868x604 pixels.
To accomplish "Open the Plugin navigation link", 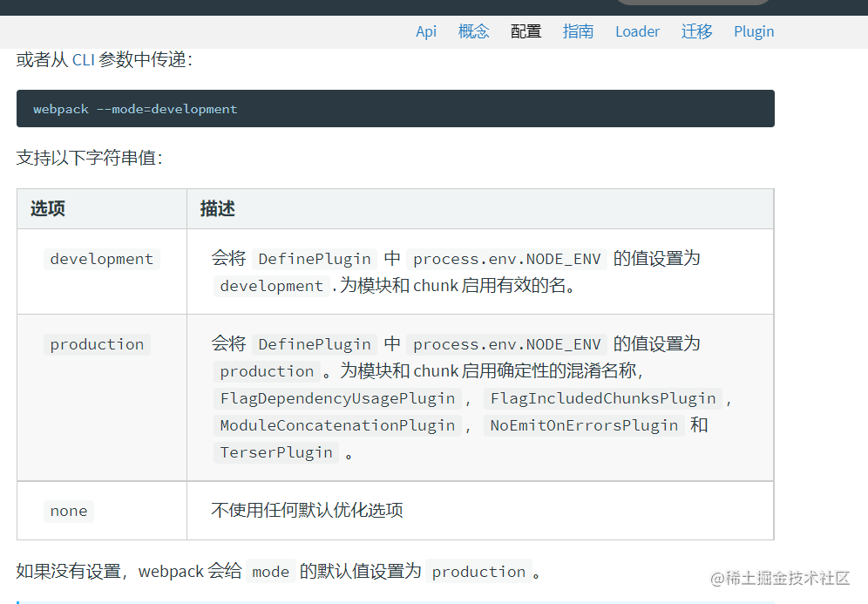I will pos(754,31).
